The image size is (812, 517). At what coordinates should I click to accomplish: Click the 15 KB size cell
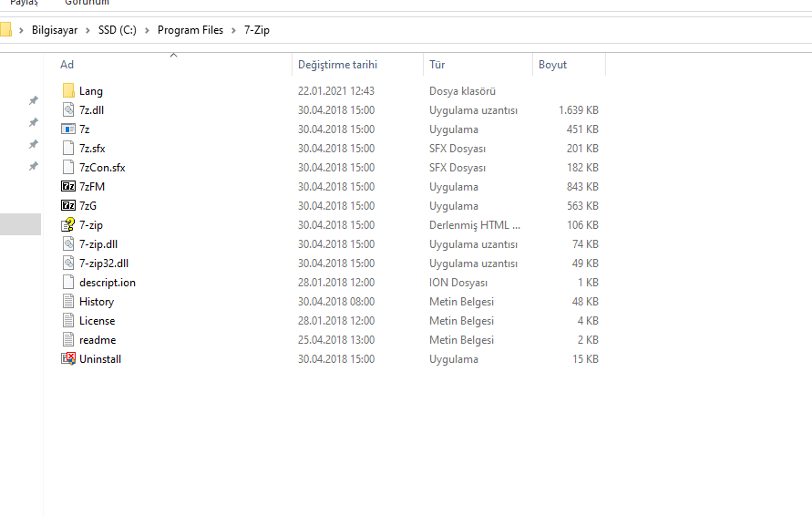(x=585, y=359)
